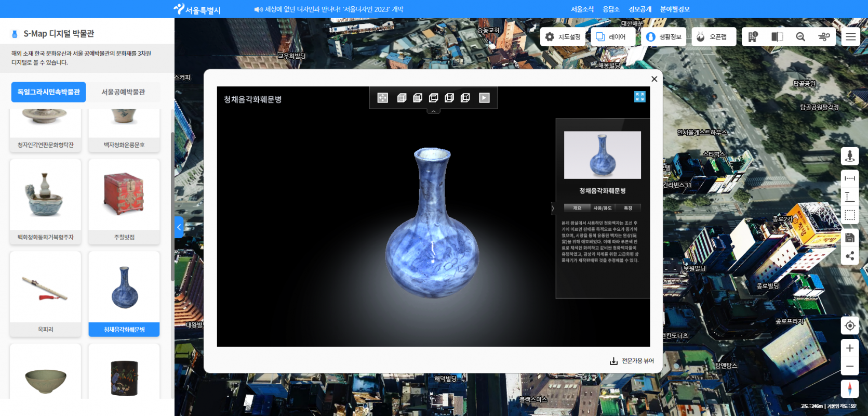Switch model to first solid cube render mode

[402, 98]
